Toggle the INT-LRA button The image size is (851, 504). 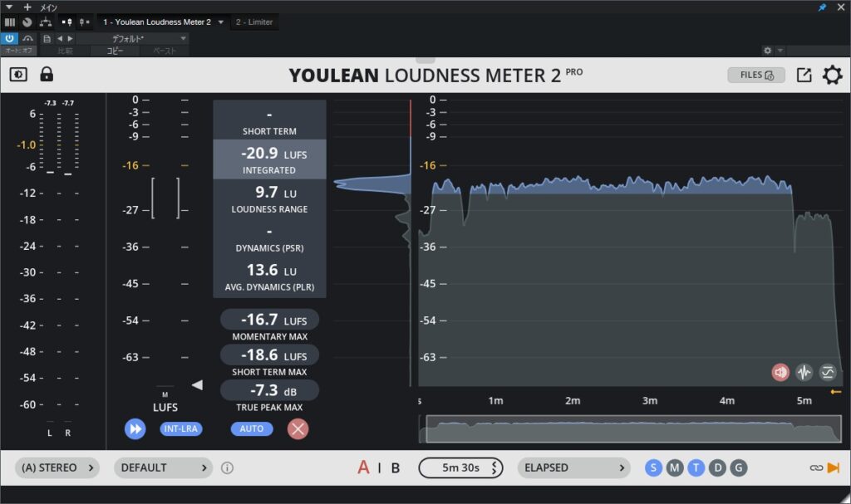click(180, 428)
